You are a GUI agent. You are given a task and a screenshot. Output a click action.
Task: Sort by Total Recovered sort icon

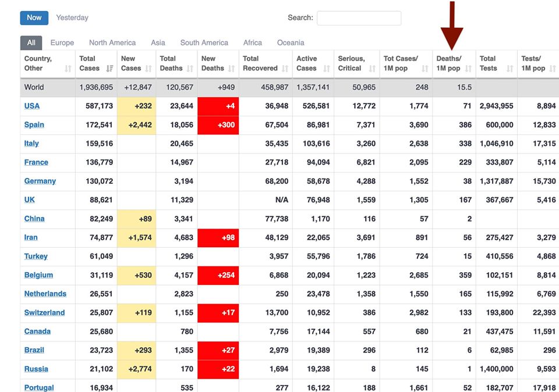(x=285, y=69)
